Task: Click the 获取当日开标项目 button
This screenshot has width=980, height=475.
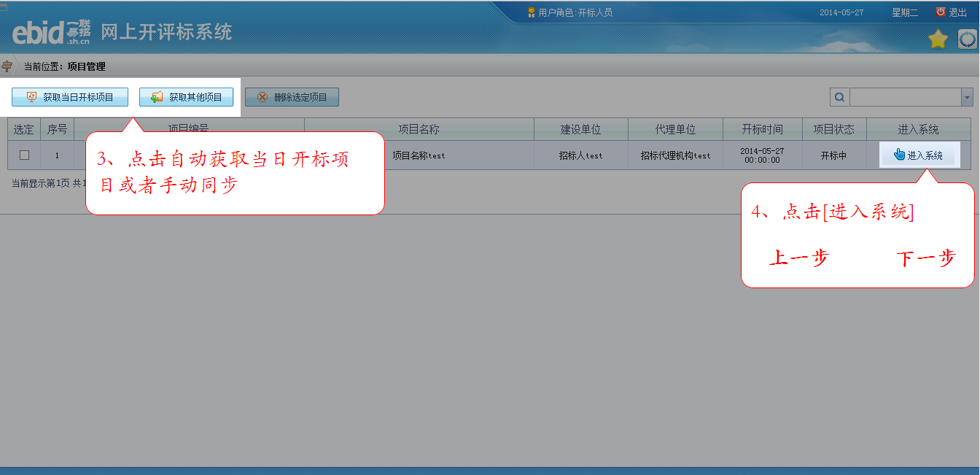Action: click(x=70, y=97)
